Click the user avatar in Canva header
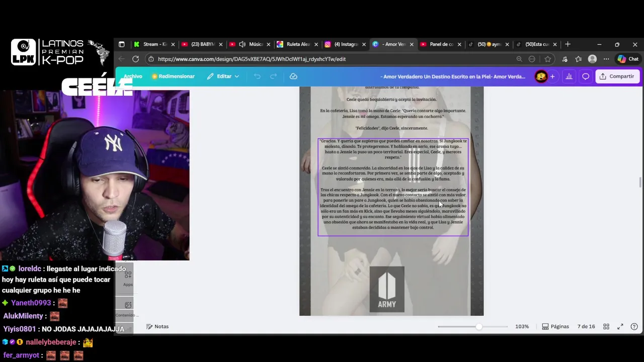The width and height of the screenshot is (644, 362). coord(541,76)
